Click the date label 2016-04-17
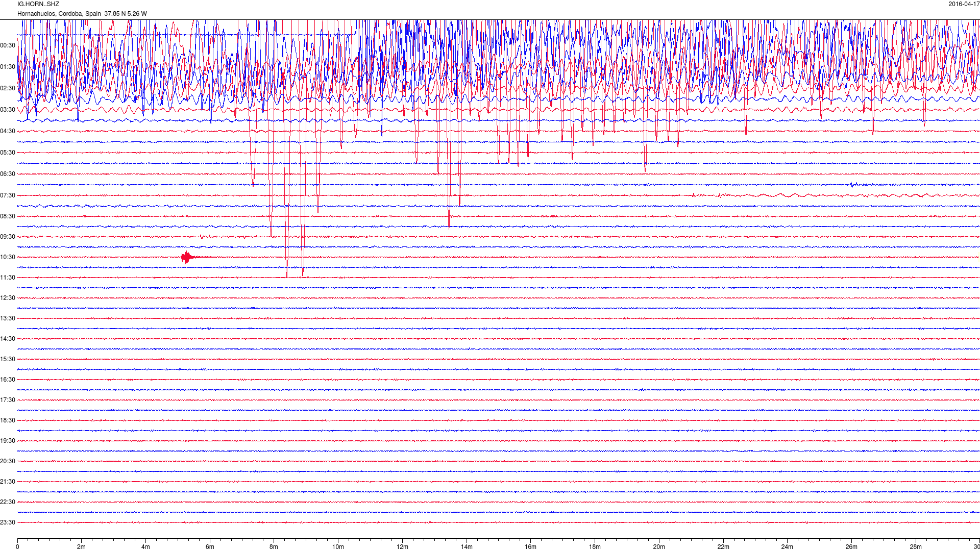Image resolution: width=980 pixels, height=551 pixels. tap(964, 4)
